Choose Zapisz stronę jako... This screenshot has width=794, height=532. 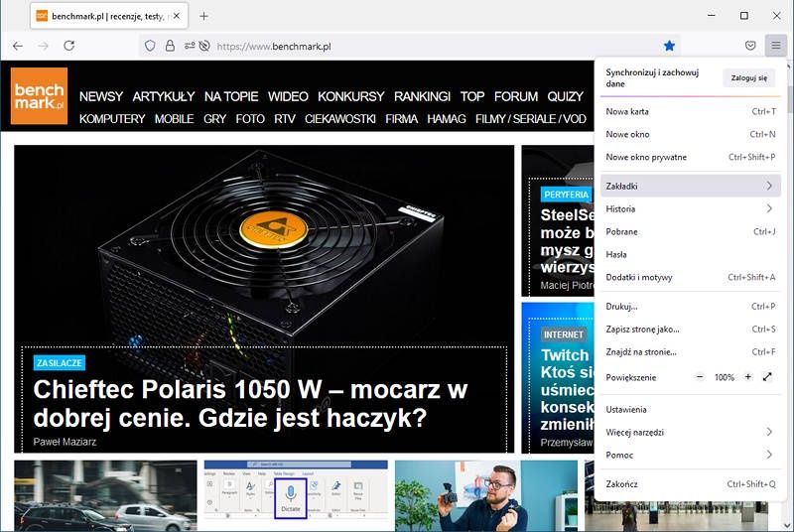click(690, 329)
